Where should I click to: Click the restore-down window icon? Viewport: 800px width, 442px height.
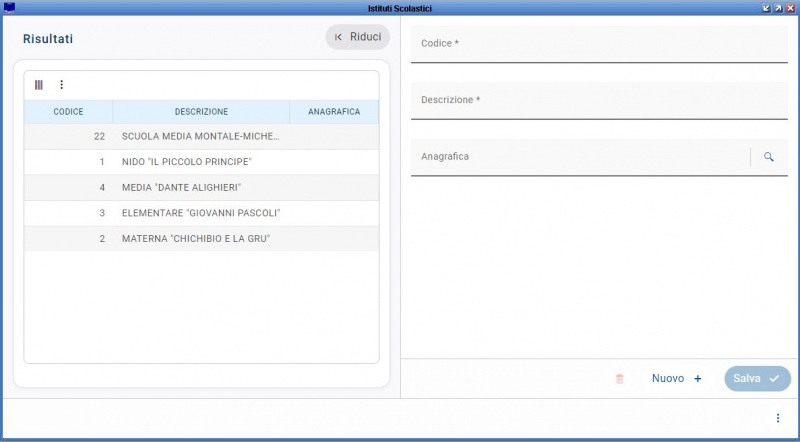(766, 8)
